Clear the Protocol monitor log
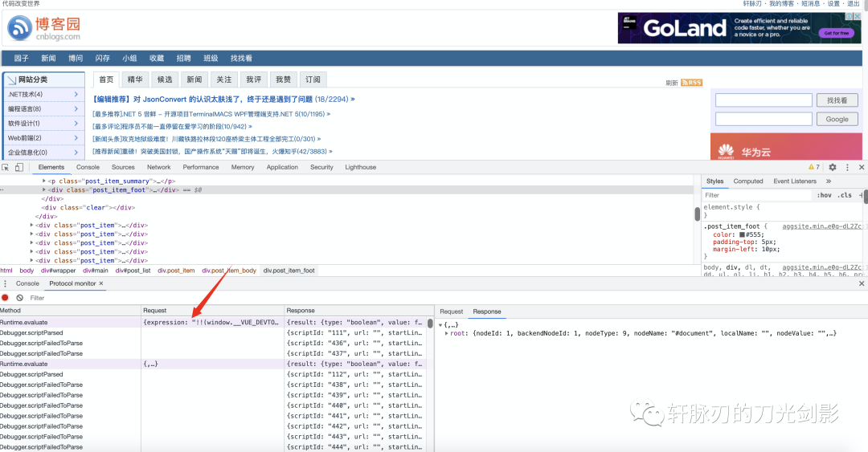 (19, 298)
